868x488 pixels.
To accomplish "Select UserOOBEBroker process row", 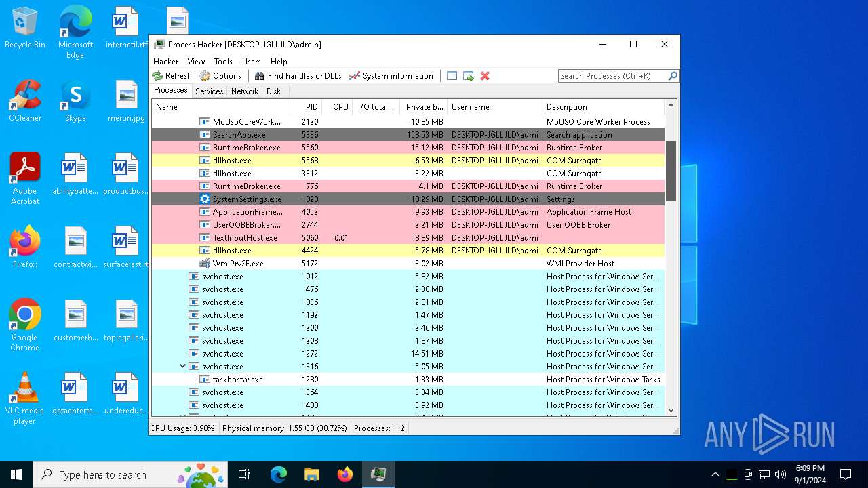I will click(x=408, y=225).
